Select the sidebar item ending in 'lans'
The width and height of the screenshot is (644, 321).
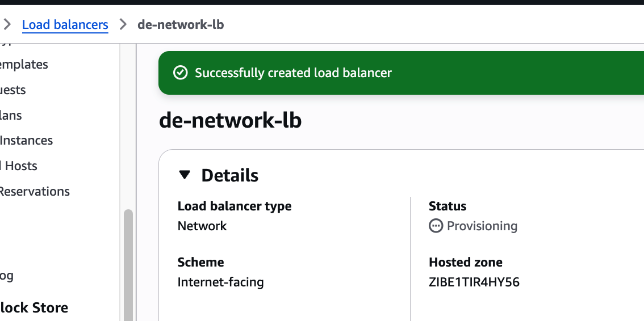11,115
